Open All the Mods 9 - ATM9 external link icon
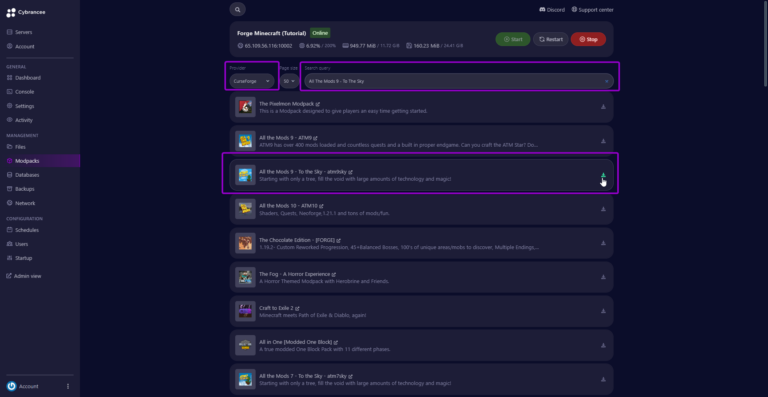The height and width of the screenshot is (397, 768). click(x=315, y=138)
